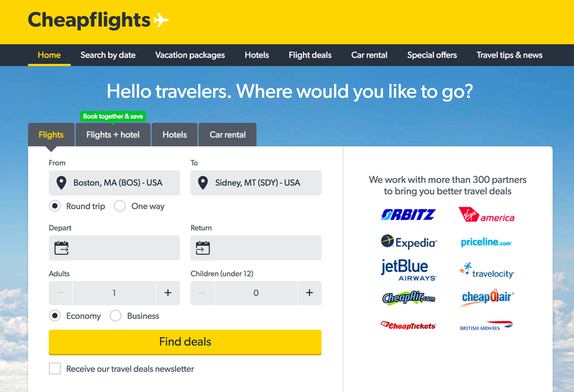This screenshot has width=574, height=392.
Task: Click the Return date input field
Action: pyautogui.click(x=256, y=248)
